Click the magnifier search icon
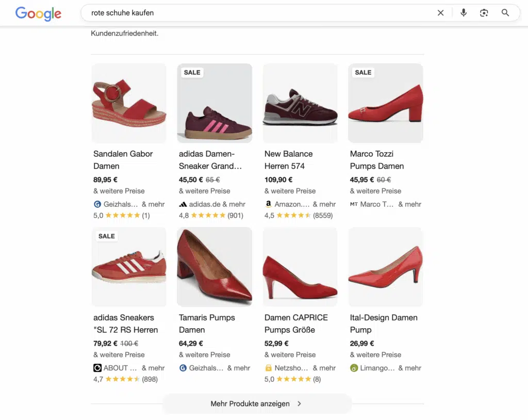This screenshot has width=528, height=420. 505,13
